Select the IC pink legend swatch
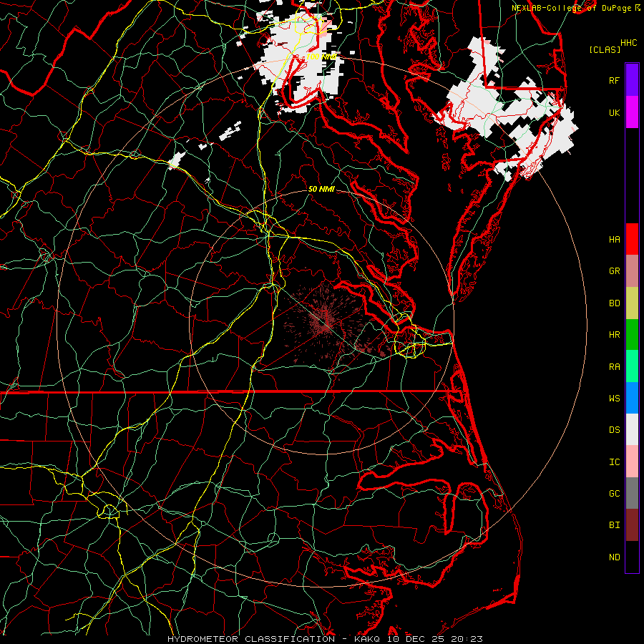This screenshot has height=644, width=644. (x=632, y=462)
